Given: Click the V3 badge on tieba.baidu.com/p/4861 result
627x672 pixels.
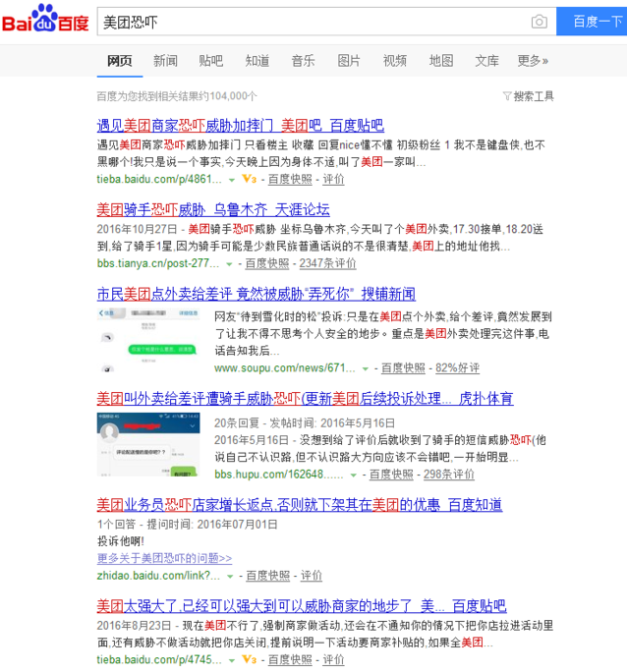Looking at the screenshot, I should point(250,179).
